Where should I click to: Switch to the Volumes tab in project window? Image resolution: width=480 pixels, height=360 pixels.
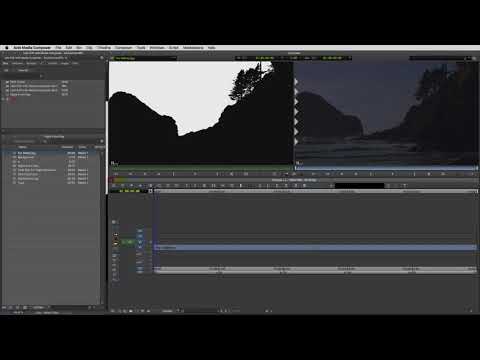[18, 63]
